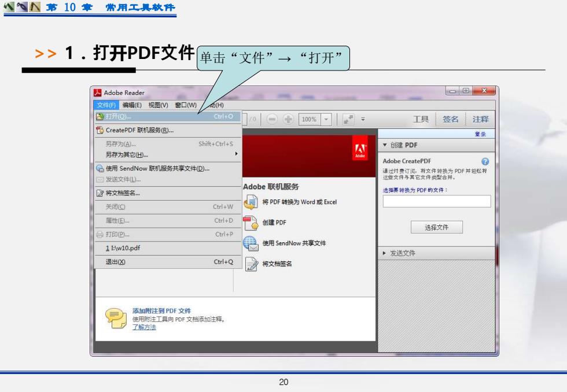Switch to the 工具 pane

pyautogui.click(x=421, y=119)
